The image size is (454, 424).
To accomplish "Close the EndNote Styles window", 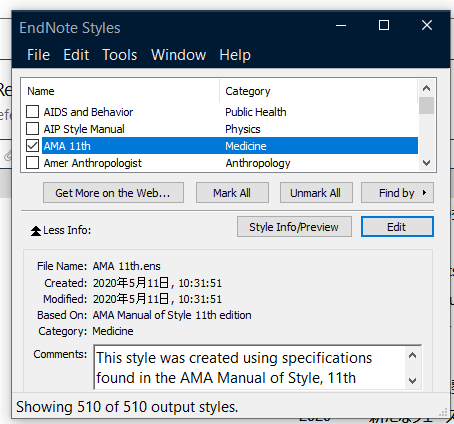I will click(x=427, y=25).
